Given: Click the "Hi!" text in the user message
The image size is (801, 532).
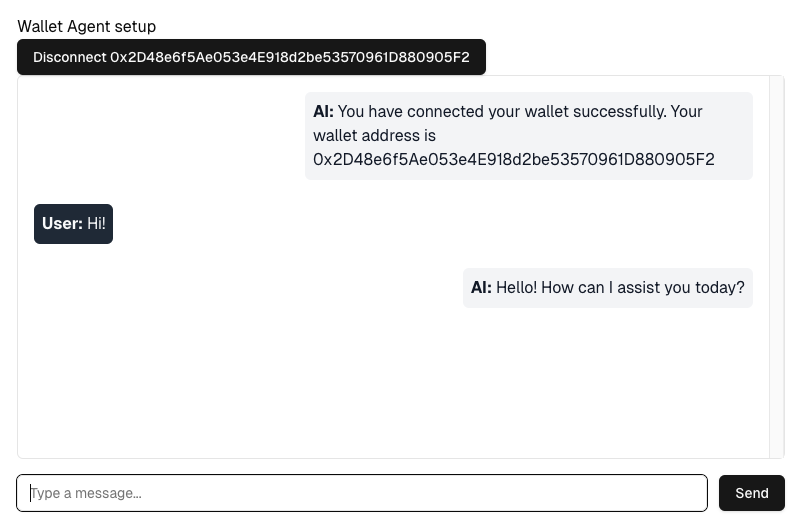Looking at the screenshot, I should click(96, 224).
